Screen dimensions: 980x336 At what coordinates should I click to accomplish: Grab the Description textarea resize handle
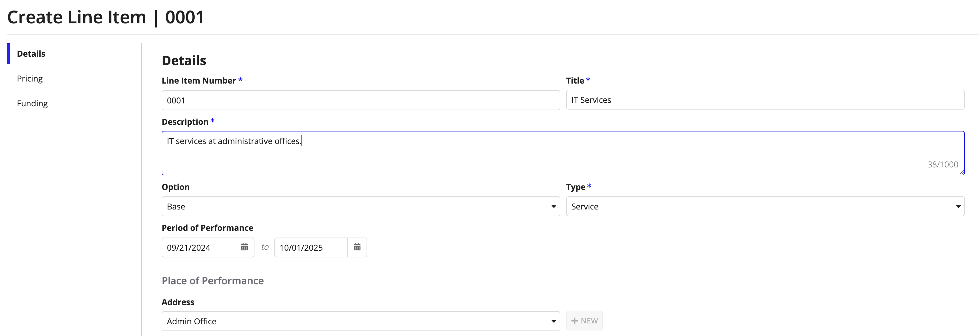pos(961,172)
